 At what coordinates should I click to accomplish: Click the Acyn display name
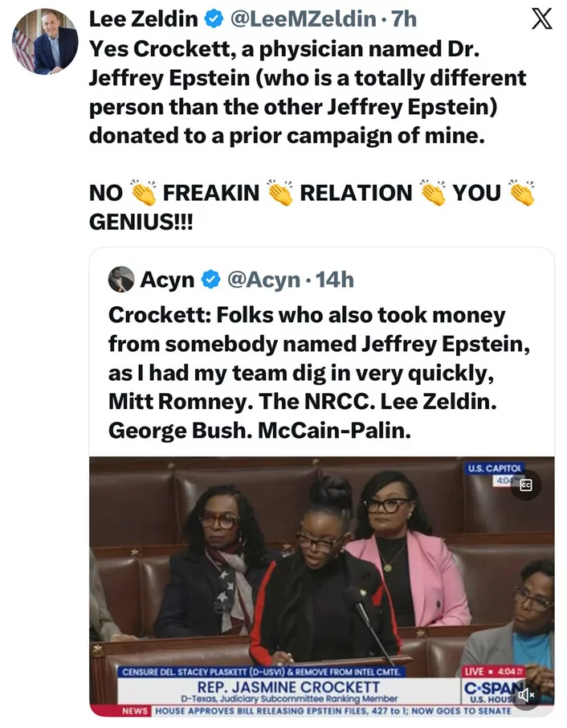[x=167, y=280]
